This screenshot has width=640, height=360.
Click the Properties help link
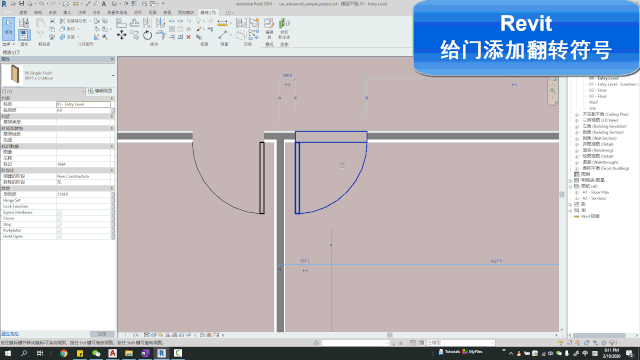[10, 334]
